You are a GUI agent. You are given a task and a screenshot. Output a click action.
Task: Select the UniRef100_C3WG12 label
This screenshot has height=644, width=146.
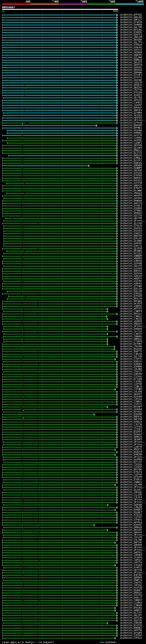[131, 316]
